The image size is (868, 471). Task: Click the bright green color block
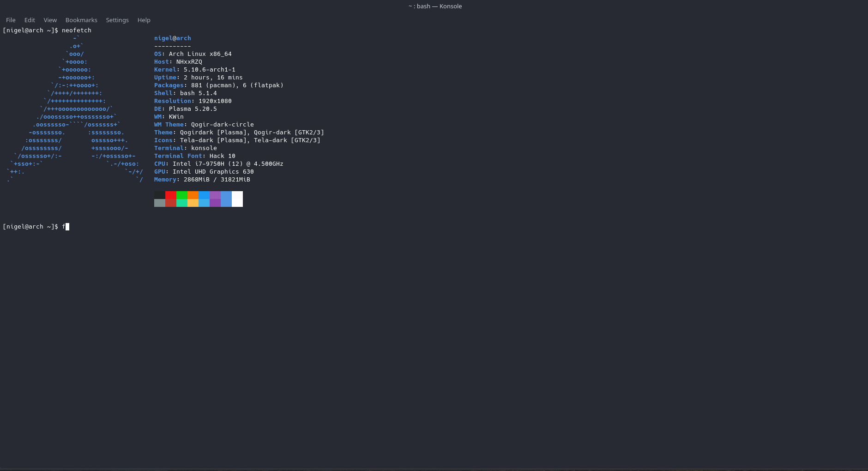pos(182,195)
